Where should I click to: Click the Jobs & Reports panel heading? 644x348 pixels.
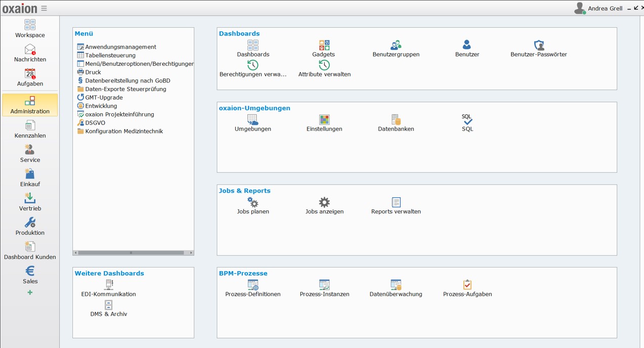[245, 191]
